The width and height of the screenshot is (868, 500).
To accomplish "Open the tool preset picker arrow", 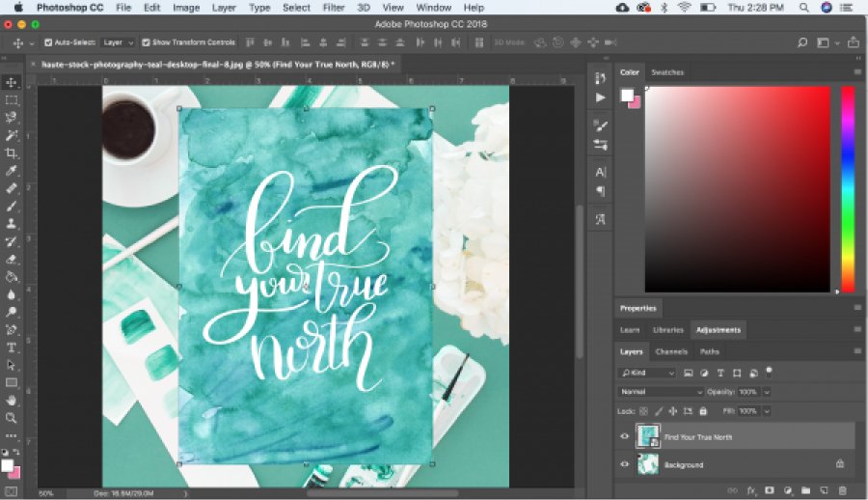I will pyautogui.click(x=32, y=42).
